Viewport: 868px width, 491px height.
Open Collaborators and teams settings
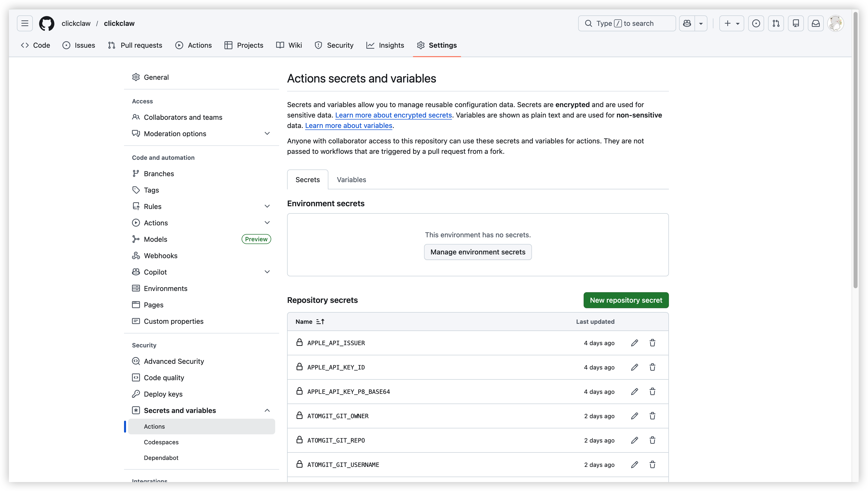pos(201,117)
